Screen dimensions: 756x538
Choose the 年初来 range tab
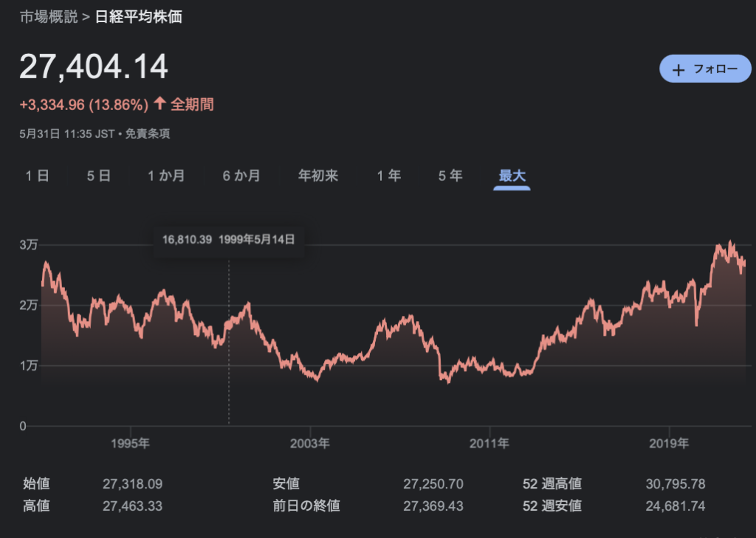tap(318, 176)
